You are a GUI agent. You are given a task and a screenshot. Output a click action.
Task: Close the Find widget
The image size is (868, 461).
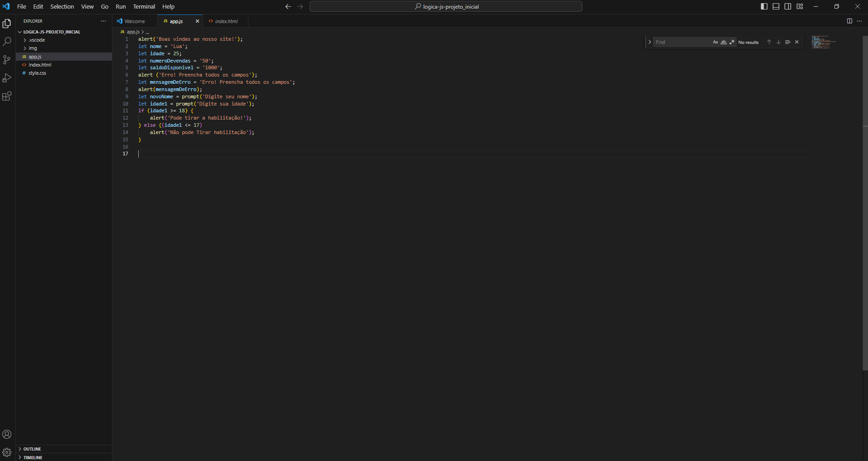coord(797,42)
